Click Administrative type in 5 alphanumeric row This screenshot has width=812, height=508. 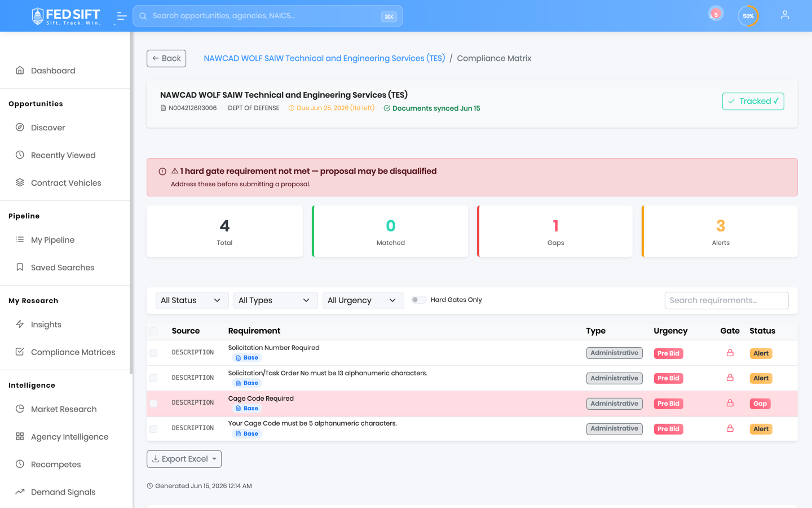614,429
